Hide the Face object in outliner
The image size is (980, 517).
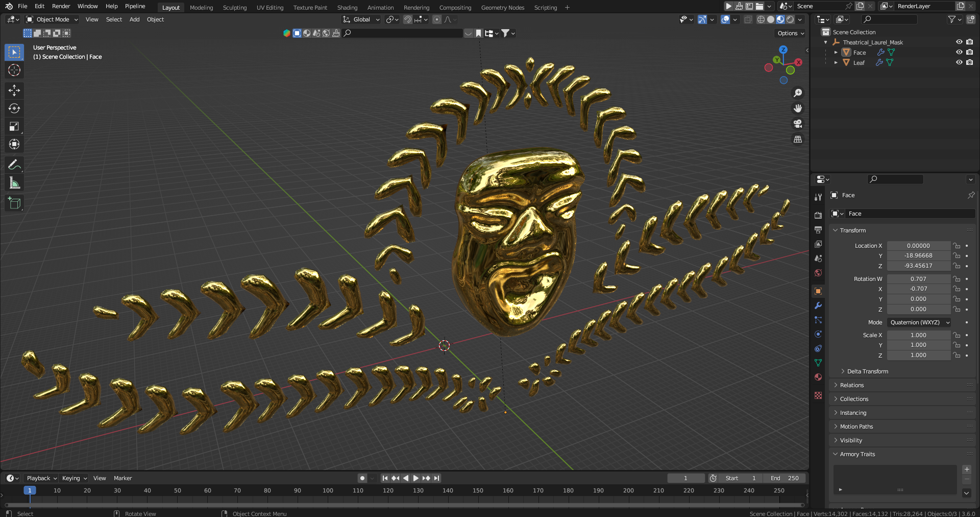959,52
